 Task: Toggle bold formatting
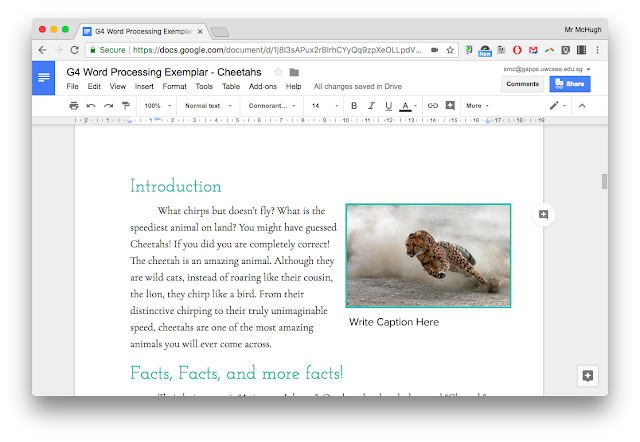(x=354, y=106)
